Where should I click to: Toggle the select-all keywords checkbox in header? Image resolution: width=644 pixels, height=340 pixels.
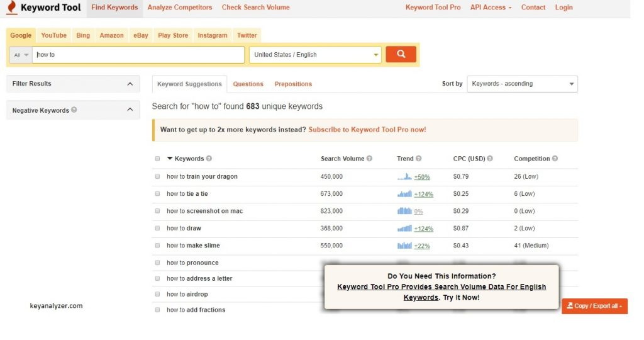(157, 159)
